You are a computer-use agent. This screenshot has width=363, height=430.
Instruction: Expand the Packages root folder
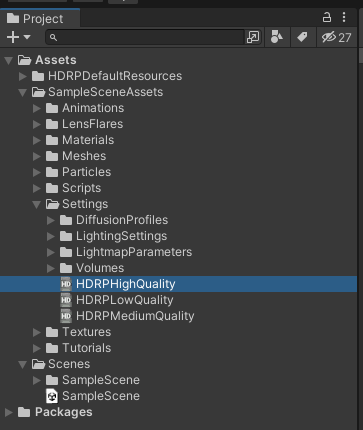click(9, 412)
